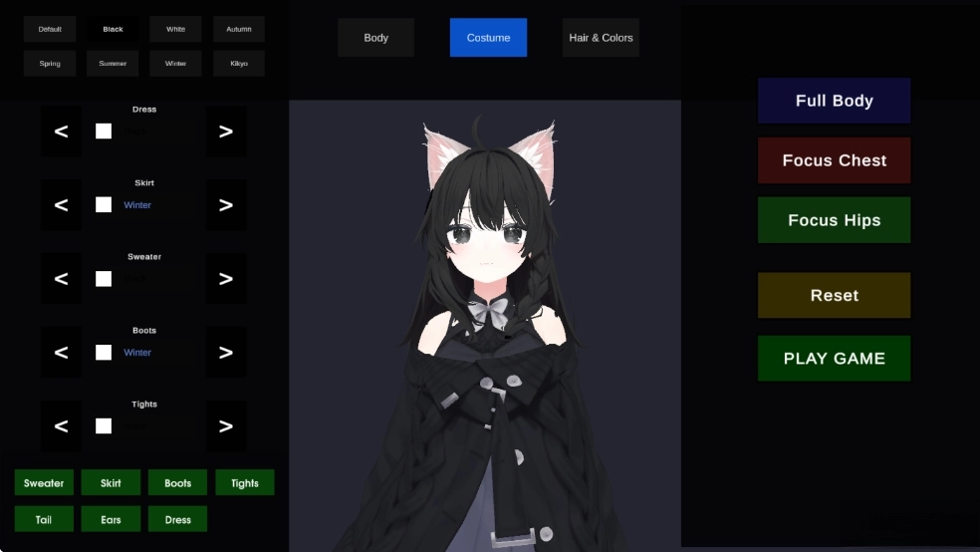Advance to the next Boots style
The height and width of the screenshot is (552, 980).
click(226, 353)
